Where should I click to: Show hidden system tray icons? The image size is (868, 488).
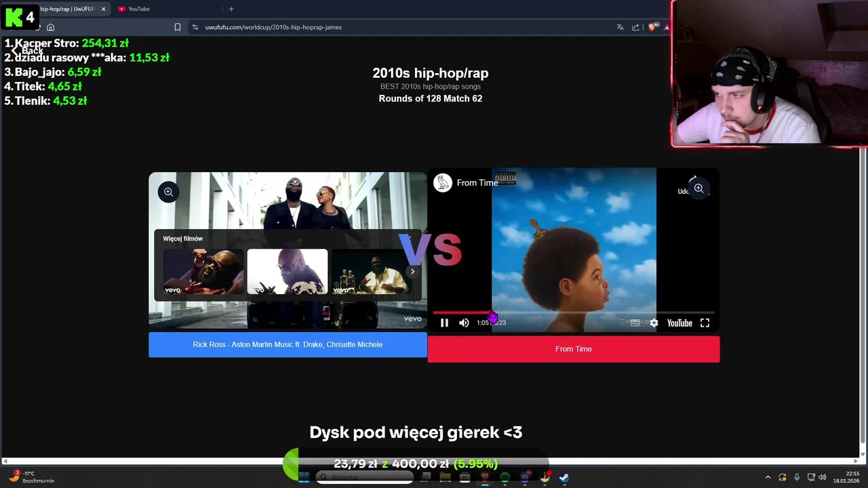tap(768, 477)
